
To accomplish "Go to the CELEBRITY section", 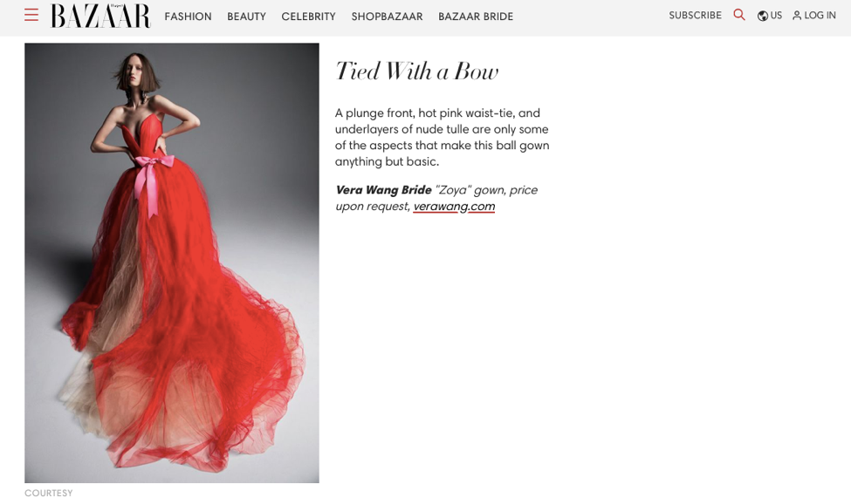I will (x=308, y=17).
